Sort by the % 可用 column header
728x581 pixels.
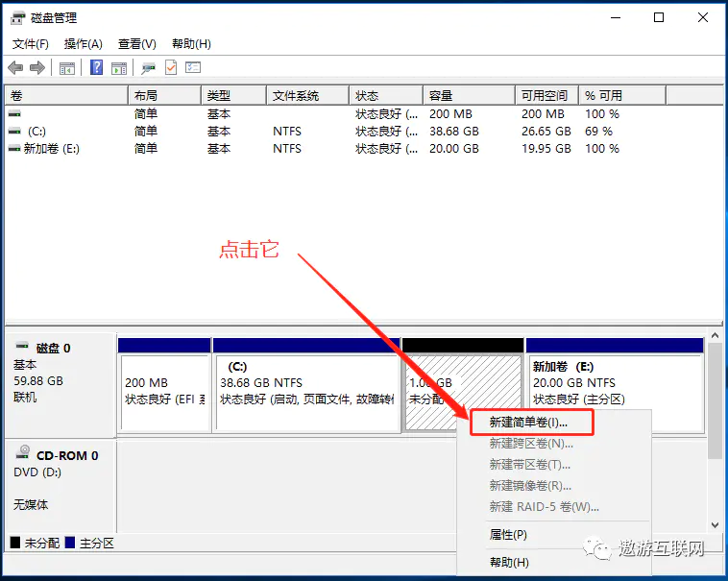pos(622,96)
